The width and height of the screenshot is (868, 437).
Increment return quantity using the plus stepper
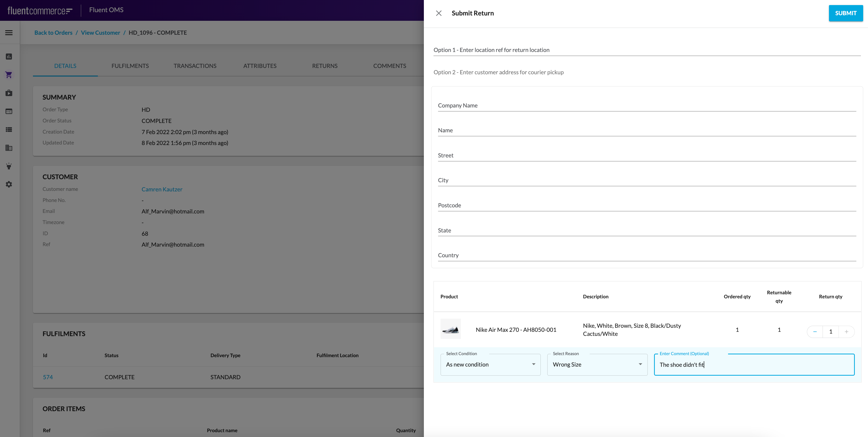tap(846, 330)
